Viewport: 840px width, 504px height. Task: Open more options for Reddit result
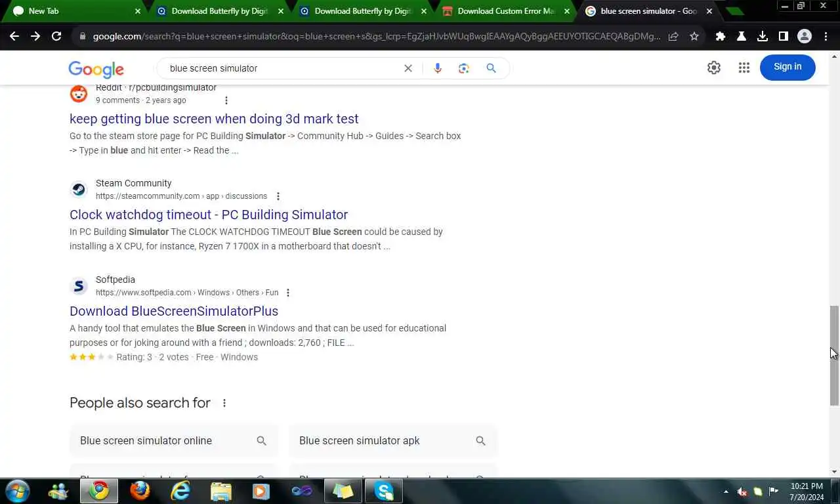(x=226, y=100)
